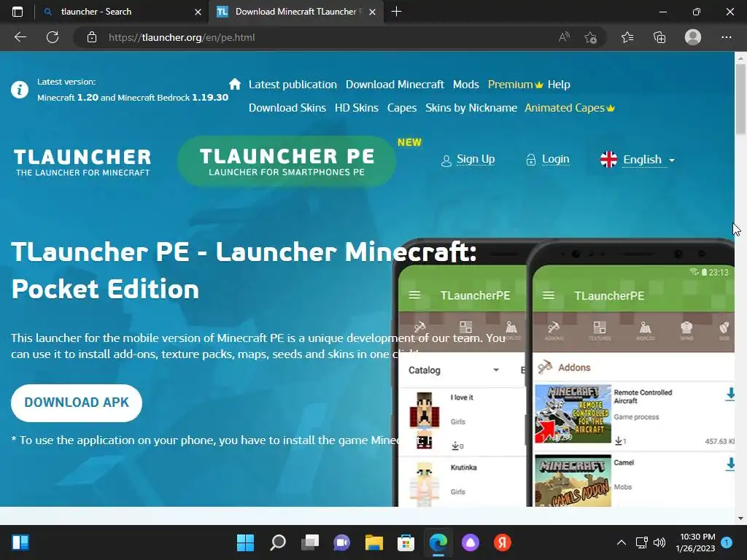Open the purple Alice assistant taskbar icon
747x560 pixels.
click(471, 542)
